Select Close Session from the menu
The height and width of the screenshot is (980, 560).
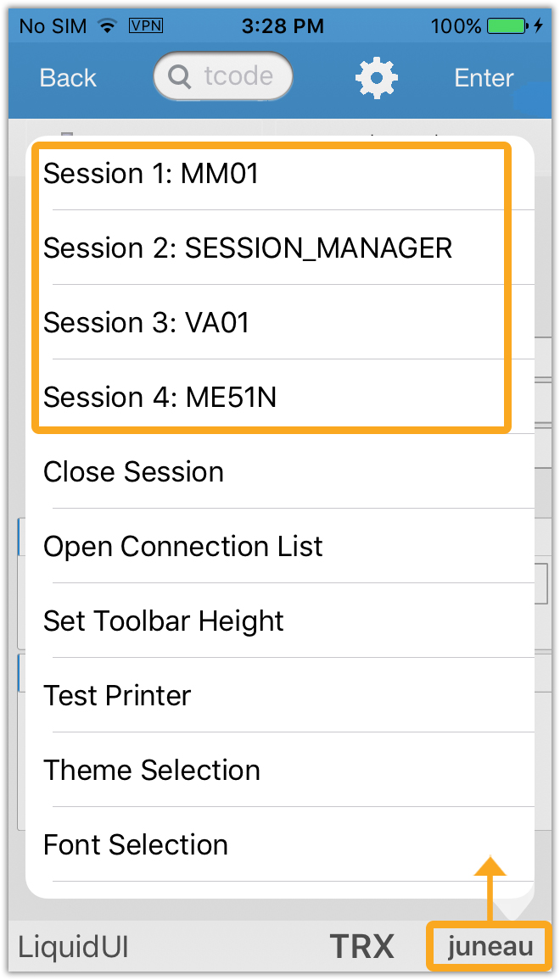(x=133, y=472)
